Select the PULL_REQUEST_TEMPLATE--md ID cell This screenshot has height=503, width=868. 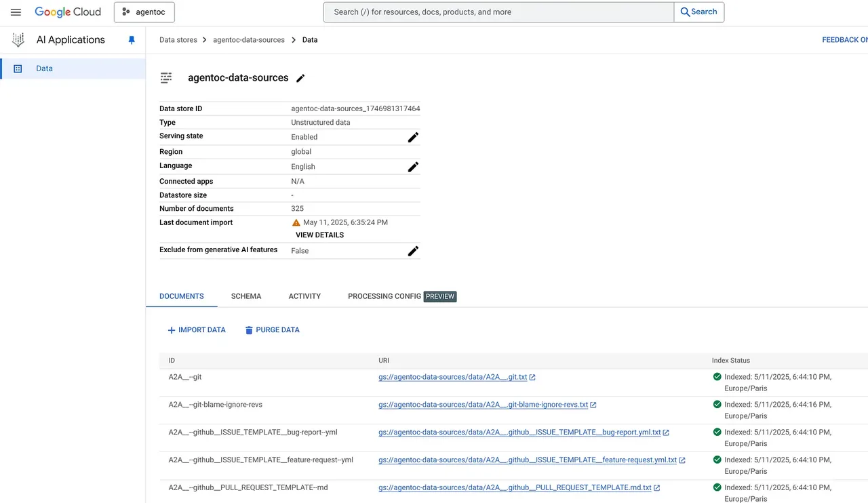248,487
